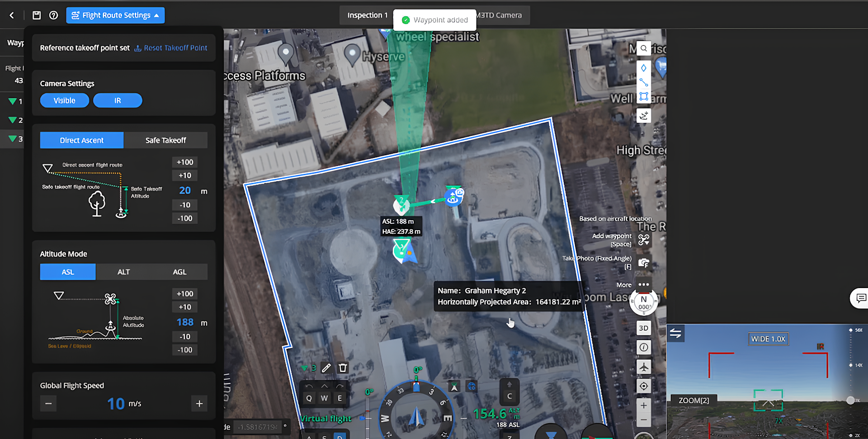Toggle the 3D map view

(x=644, y=328)
